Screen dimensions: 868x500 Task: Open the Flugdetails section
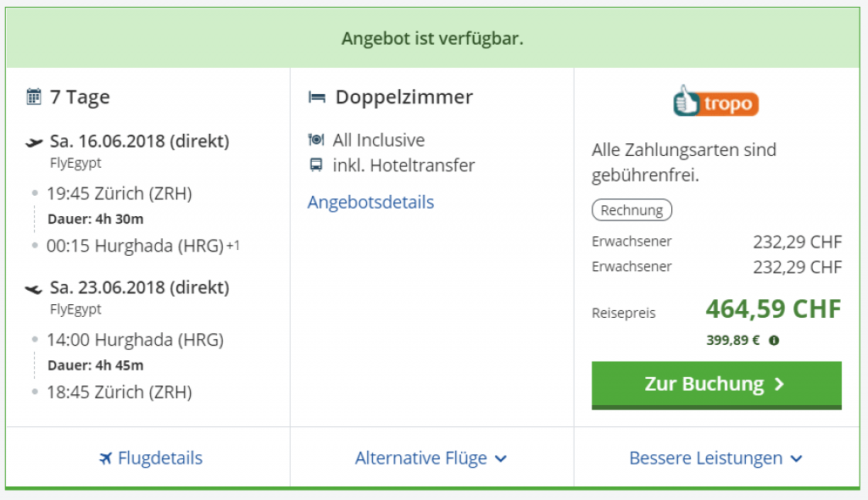(x=159, y=458)
